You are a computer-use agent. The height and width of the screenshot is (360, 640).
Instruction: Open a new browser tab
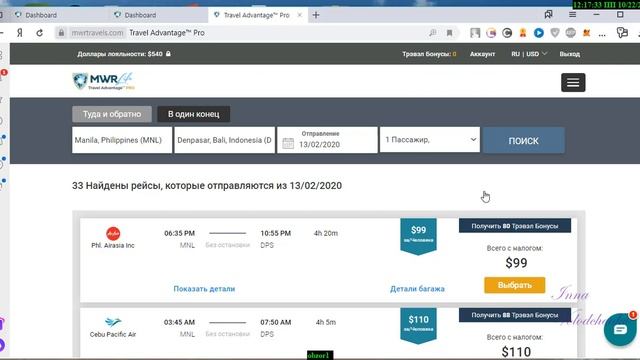316,15
